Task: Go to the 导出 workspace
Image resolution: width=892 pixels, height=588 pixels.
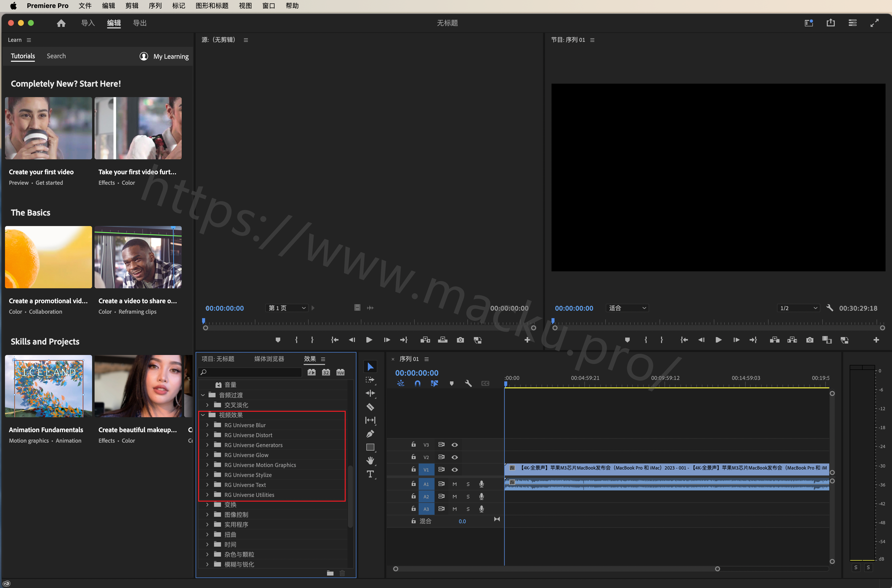Action: [x=140, y=23]
